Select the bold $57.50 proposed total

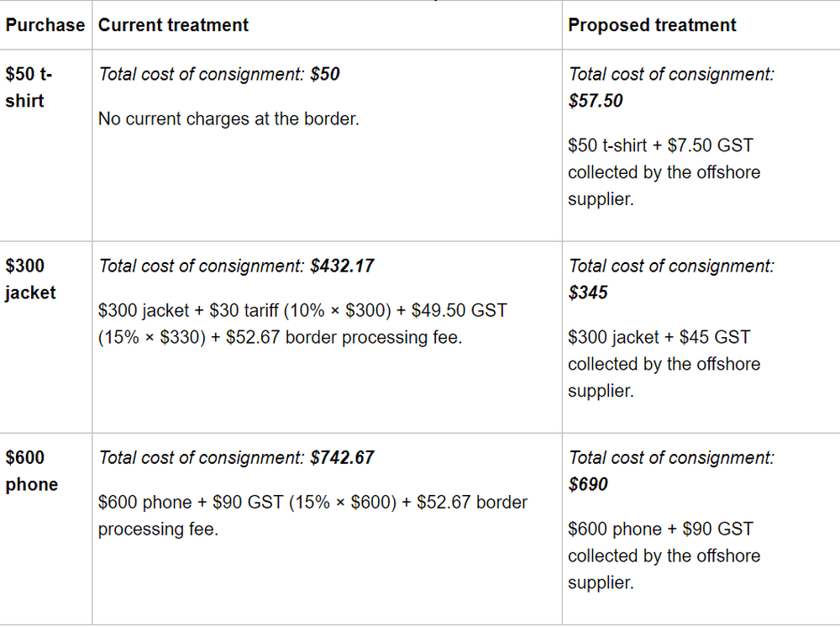coord(596,101)
